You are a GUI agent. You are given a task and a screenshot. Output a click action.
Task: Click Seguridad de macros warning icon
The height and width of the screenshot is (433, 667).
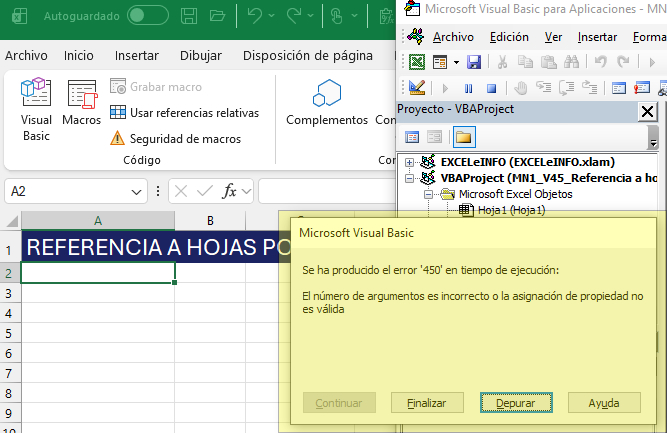[118, 138]
